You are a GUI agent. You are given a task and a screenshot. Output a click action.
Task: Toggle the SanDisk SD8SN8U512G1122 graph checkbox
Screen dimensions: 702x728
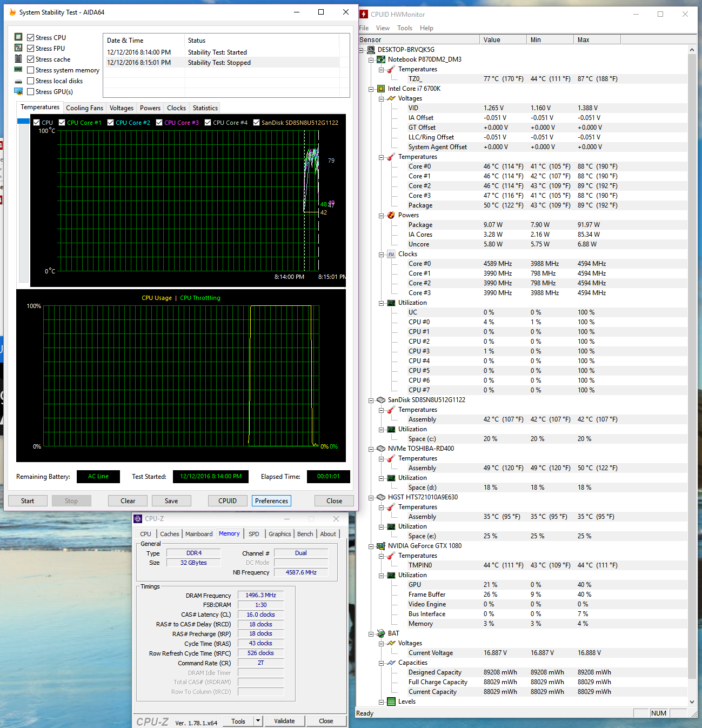coord(256,123)
